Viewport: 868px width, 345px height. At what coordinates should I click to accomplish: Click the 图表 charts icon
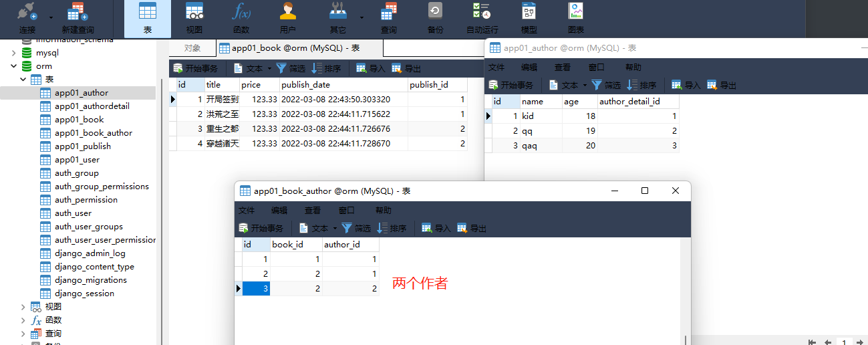point(575,19)
